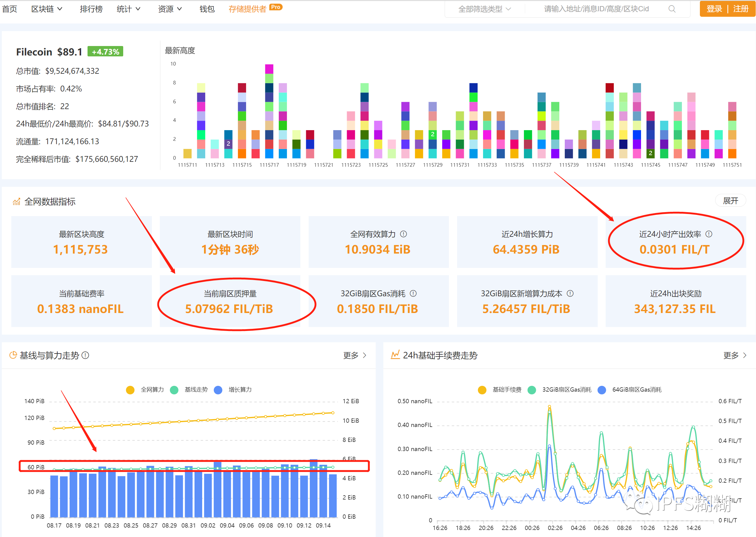The height and width of the screenshot is (537, 756).
Task: Click the 当前扇区质押量 card
Action: pos(230,301)
